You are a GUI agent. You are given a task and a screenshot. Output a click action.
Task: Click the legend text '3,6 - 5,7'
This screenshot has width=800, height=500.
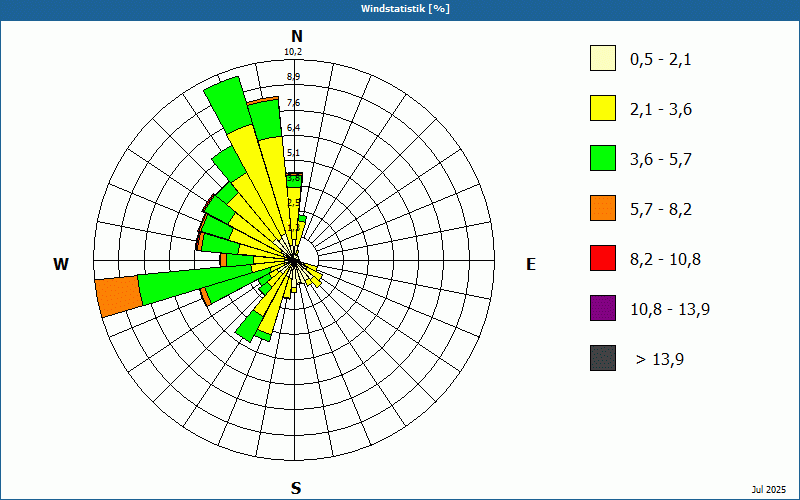[661, 160]
